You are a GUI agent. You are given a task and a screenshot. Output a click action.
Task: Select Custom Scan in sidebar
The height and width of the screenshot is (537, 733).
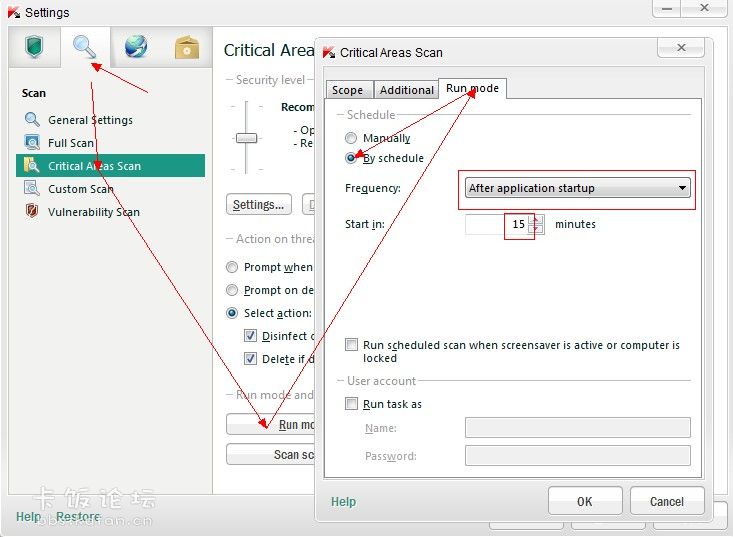pos(110,189)
